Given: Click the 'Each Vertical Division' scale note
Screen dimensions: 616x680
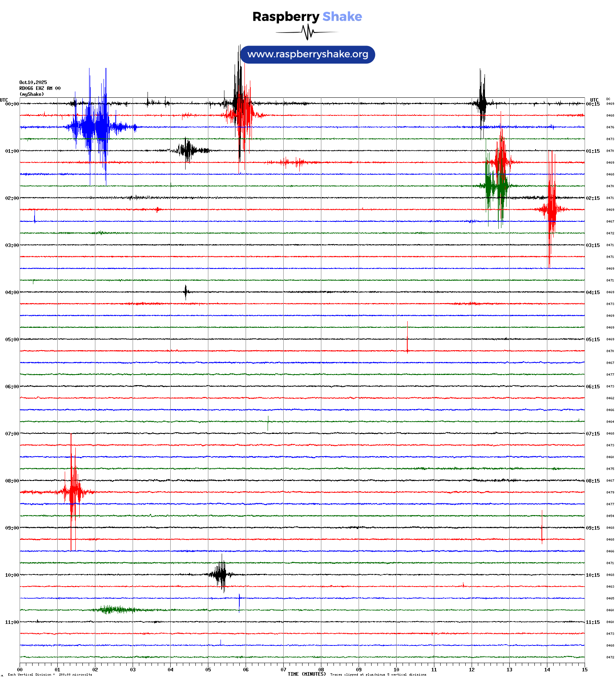Looking at the screenshot, I should [50, 675].
